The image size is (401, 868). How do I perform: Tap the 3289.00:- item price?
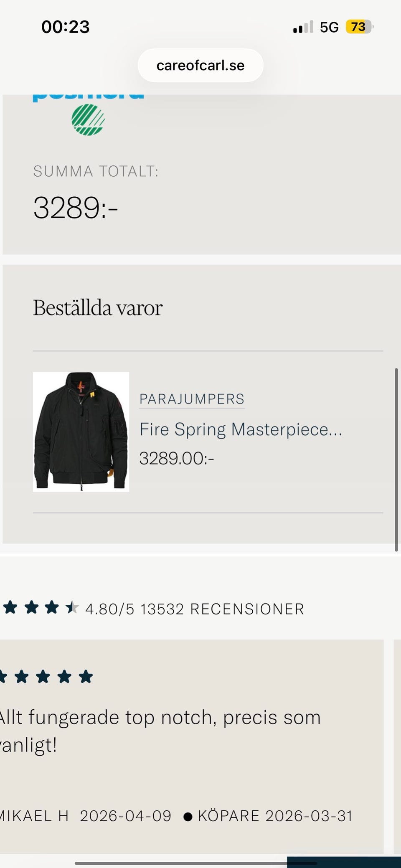[177, 458]
